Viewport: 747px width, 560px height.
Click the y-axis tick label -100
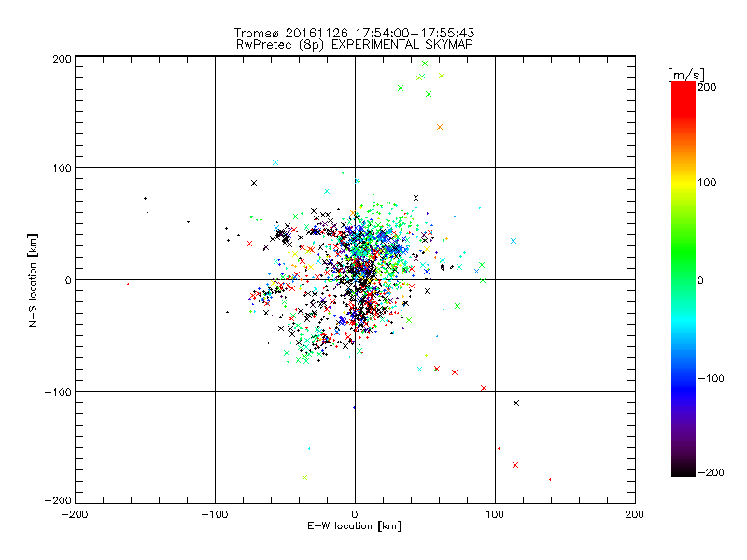click(x=58, y=392)
